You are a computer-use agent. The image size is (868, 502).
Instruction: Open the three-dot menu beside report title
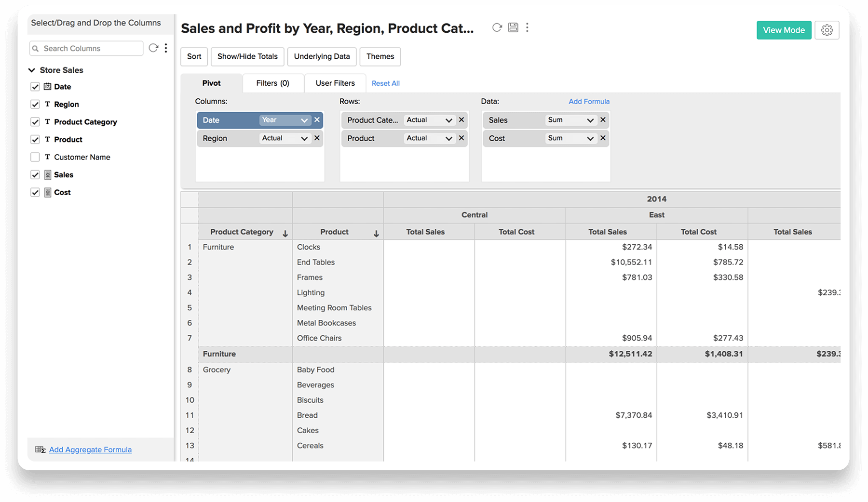(527, 27)
